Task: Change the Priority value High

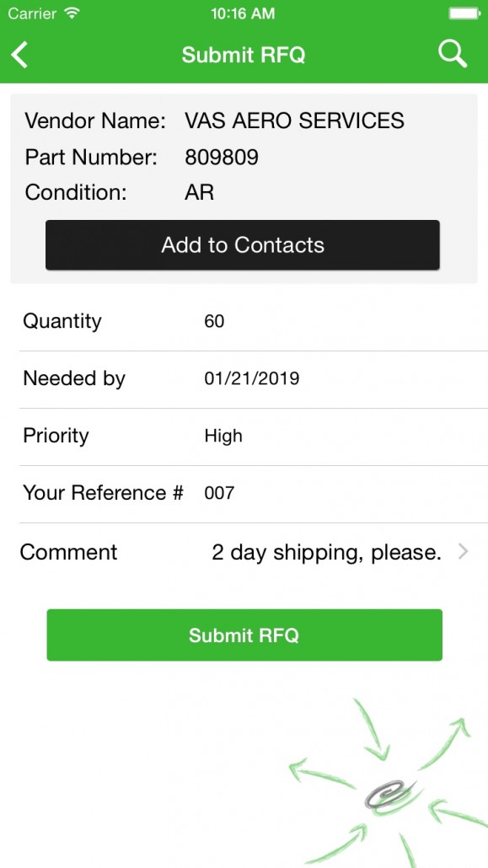Action: [x=223, y=437]
